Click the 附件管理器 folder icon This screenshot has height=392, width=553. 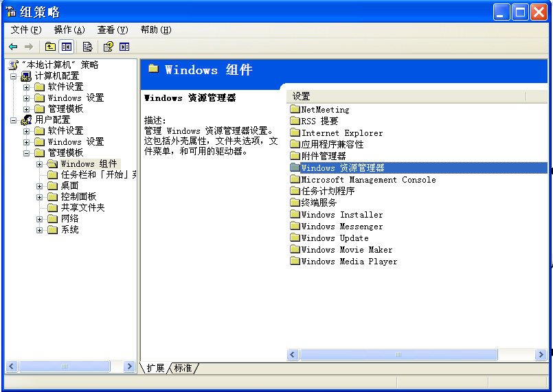click(x=295, y=155)
